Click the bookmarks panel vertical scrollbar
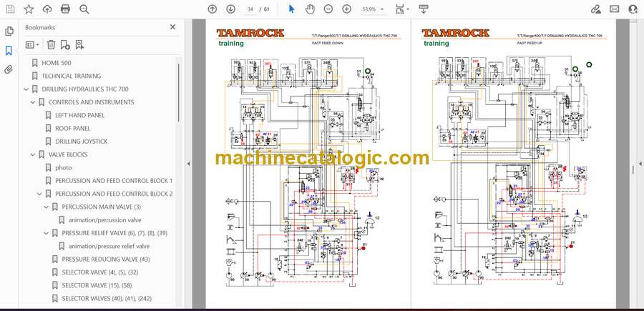The width and height of the screenshot is (644, 311). 178,92
